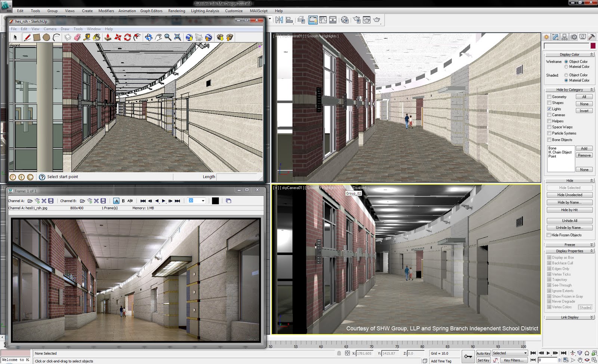Select Wireframe Material Color radio button
This screenshot has height=364, width=598.
(566, 67)
